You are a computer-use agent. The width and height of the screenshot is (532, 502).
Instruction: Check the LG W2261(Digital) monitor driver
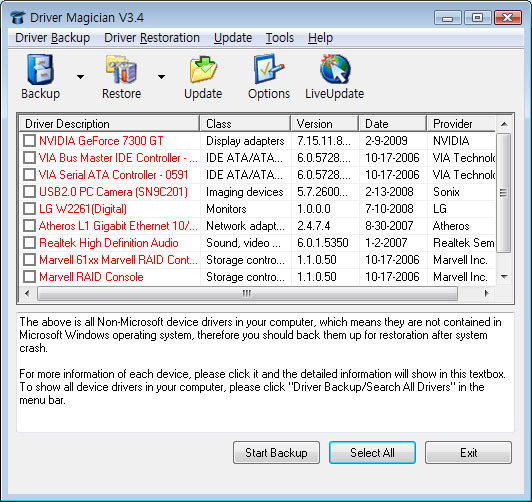tap(30, 209)
